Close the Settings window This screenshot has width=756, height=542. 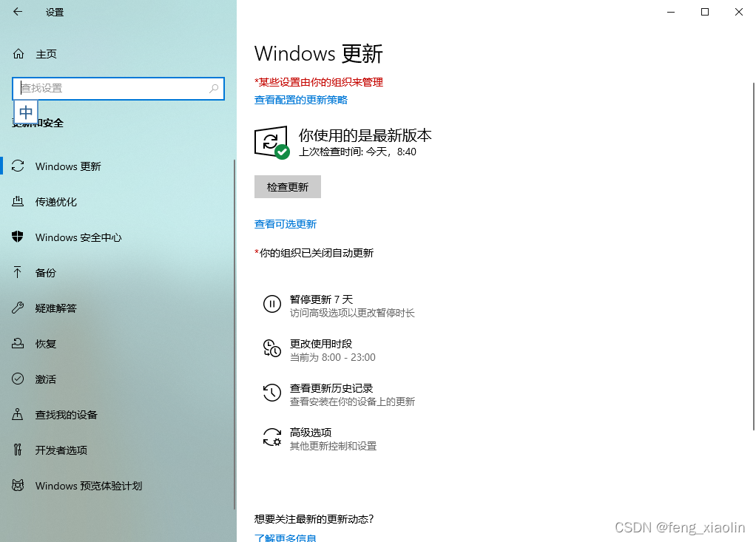(x=739, y=12)
